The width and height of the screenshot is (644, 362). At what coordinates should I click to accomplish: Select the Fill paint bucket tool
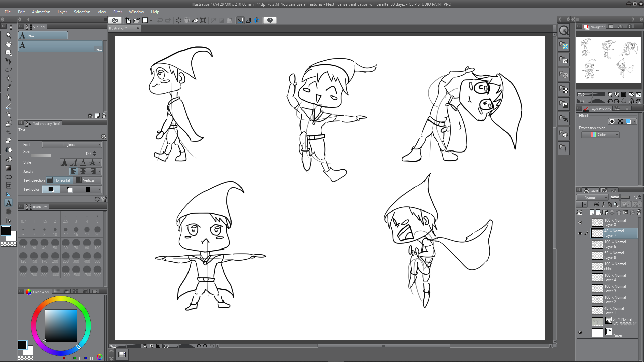tap(9, 159)
